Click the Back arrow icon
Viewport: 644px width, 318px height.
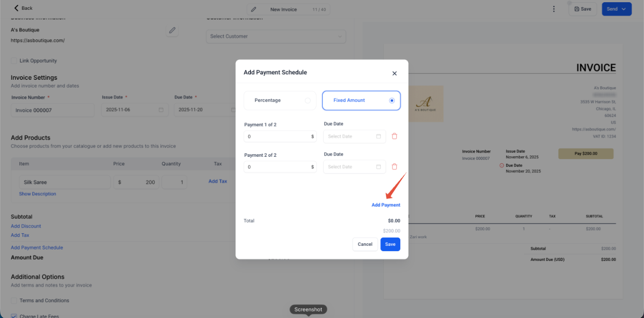pyautogui.click(x=16, y=8)
